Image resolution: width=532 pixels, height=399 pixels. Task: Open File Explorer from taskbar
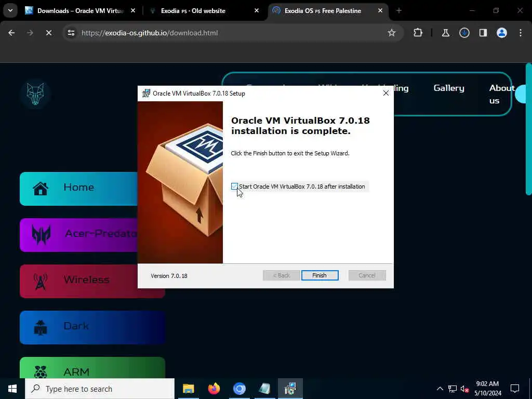(x=188, y=389)
